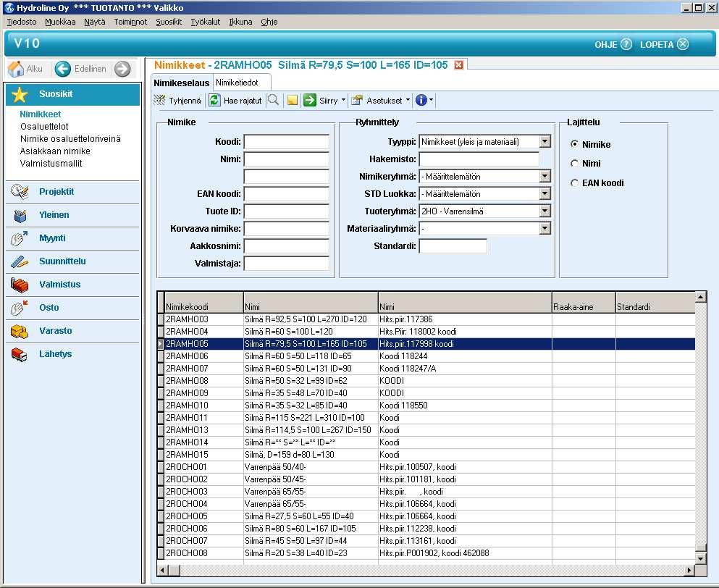Image resolution: width=719 pixels, height=588 pixels.
Task: Click the OHJE help question mark icon
Action: (x=626, y=44)
